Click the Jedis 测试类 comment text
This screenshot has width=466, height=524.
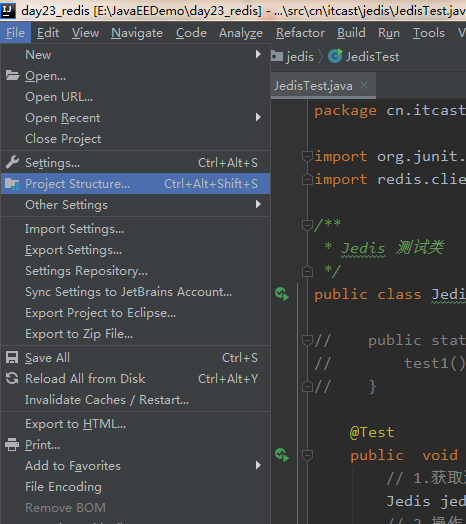pos(392,248)
